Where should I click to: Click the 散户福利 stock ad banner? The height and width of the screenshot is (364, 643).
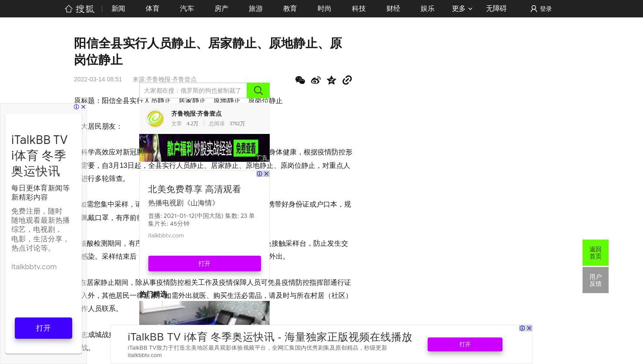pos(204,148)
